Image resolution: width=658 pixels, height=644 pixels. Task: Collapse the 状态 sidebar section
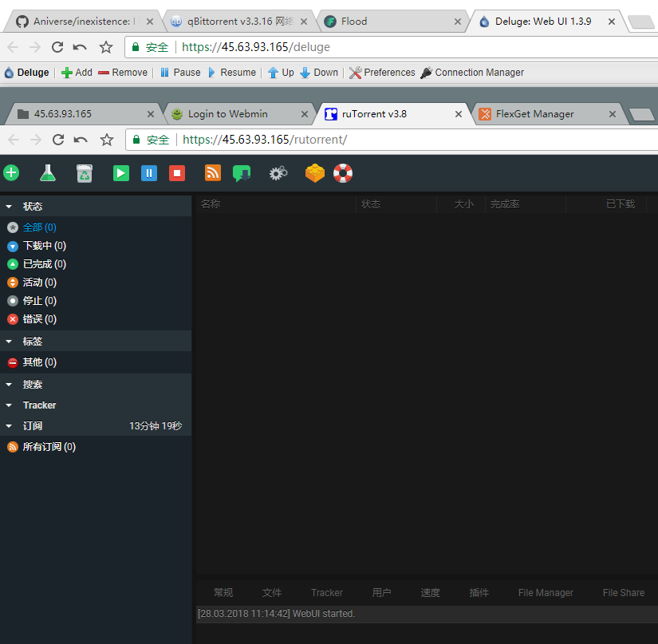(9, 207)
